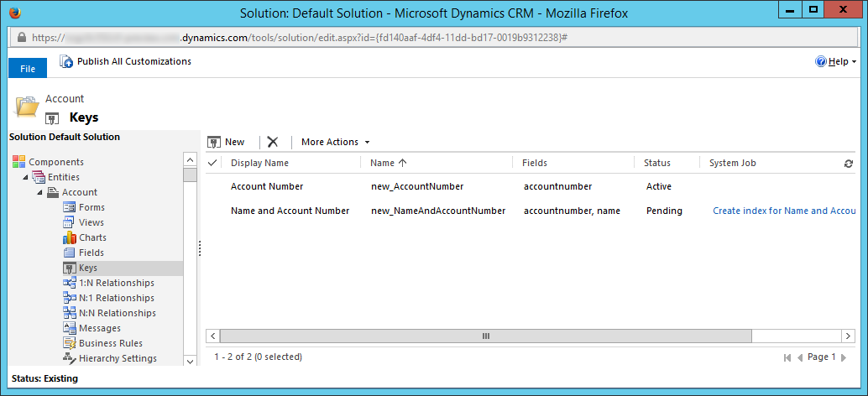This screenshot has width=868, height=396.
Task: Click the Publish All Customizations button
Action: (x=126, y=61)
